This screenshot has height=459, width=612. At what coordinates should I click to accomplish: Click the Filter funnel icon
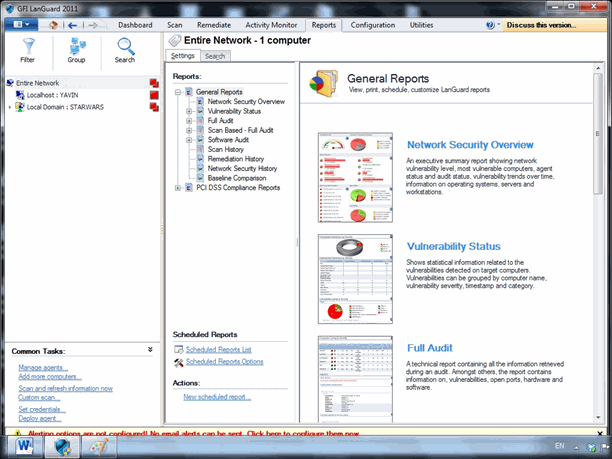[x=28, y=46]
